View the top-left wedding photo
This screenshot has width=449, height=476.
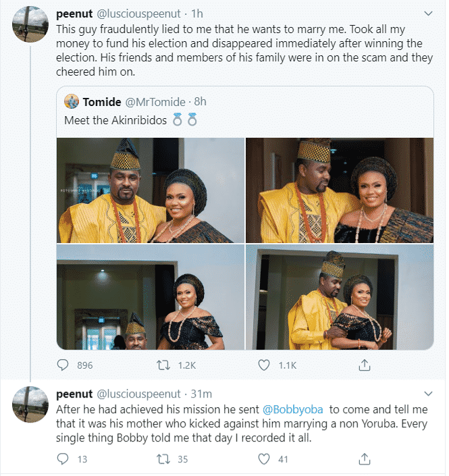(150, 190)
